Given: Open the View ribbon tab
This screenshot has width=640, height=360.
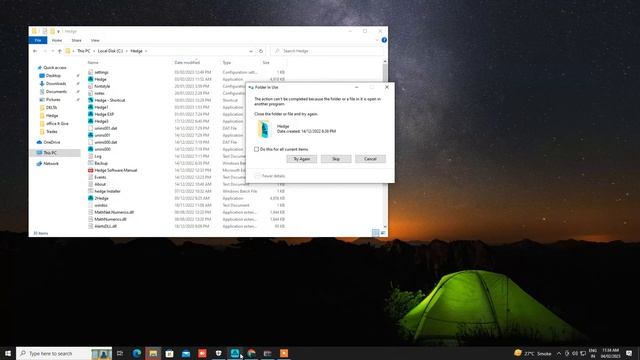Looking at the screenshot, I should tap(95, 40).
